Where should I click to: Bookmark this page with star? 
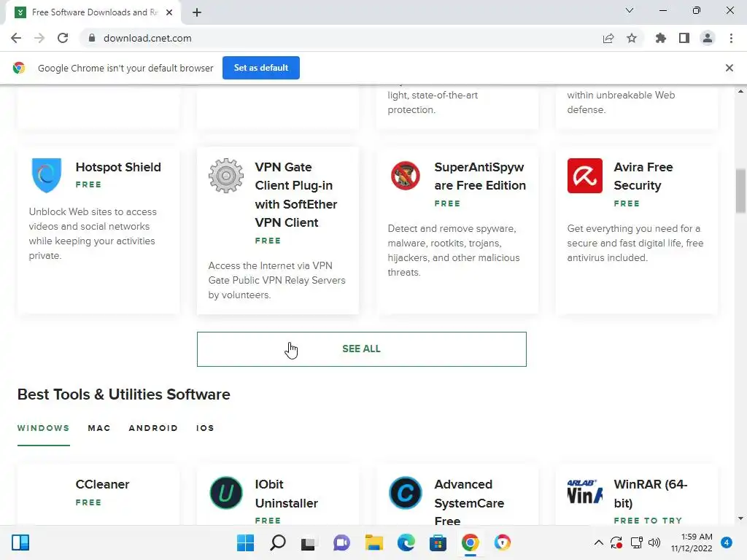(x=632, y=38)
